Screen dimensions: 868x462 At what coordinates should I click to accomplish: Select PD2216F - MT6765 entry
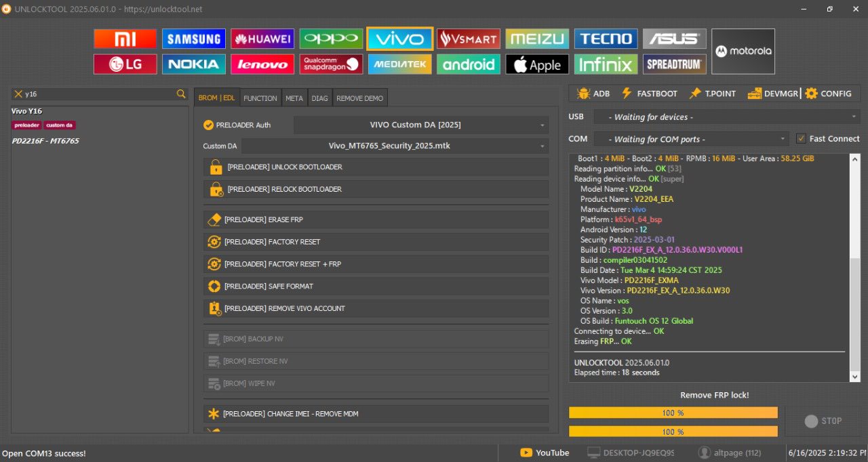(45, 141)
